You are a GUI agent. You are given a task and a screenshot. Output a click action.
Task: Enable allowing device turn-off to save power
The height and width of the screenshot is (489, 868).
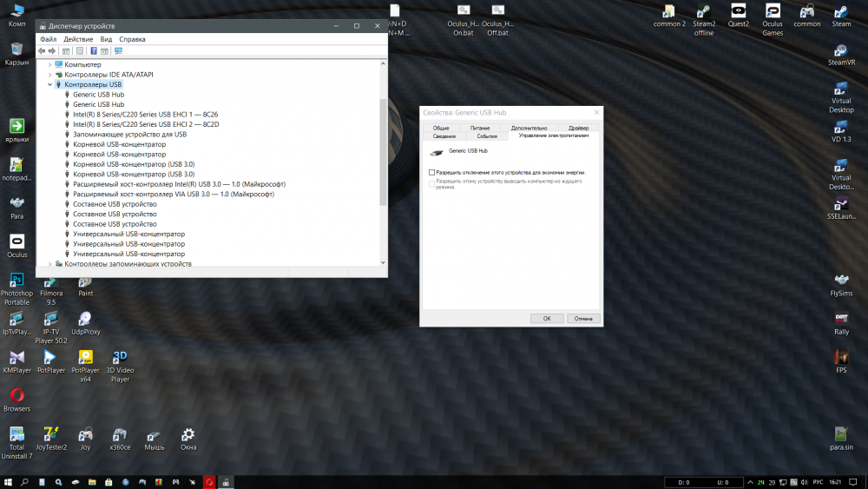tap(432, 173)
